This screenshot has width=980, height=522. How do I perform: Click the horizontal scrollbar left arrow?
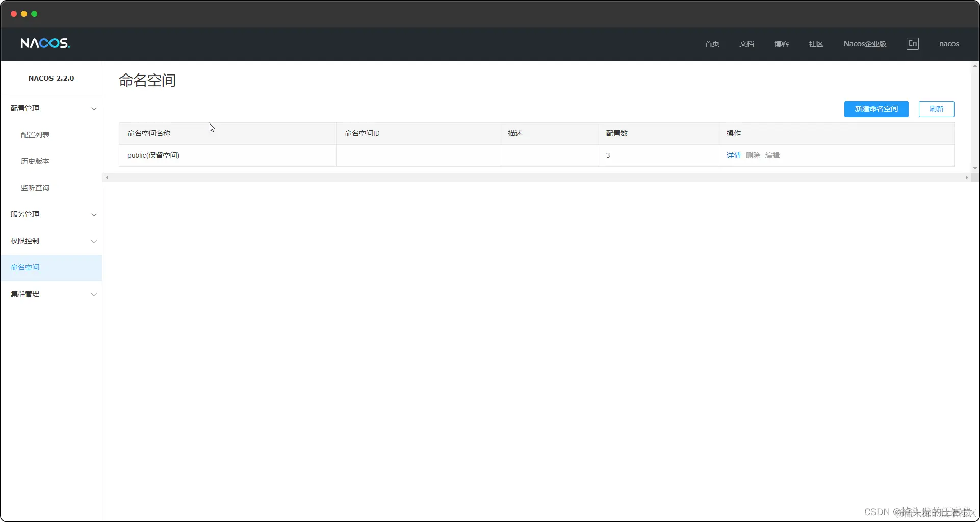tap(107, 178)
